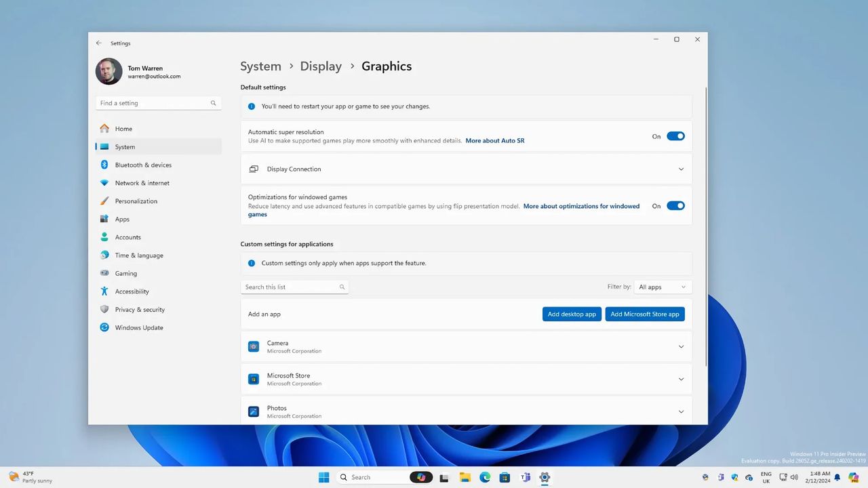Click the Photos app icon in the list
Viewport: 868px width, 488px height.
click(x=253, y=411)
